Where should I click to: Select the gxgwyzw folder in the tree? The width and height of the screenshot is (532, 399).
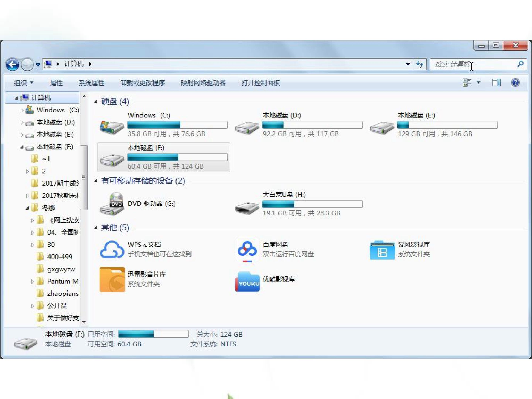61,269
